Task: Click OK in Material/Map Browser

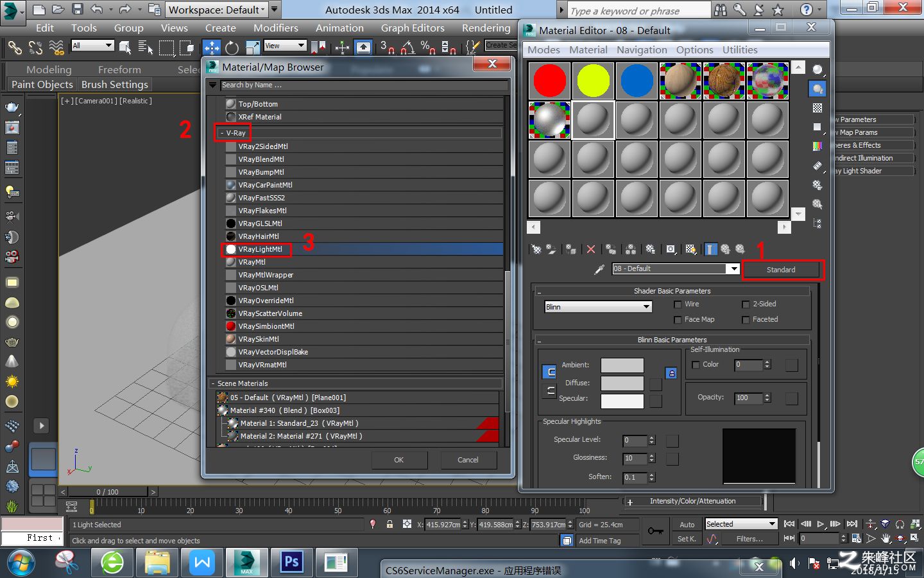Action: click(x=399, y=460)
